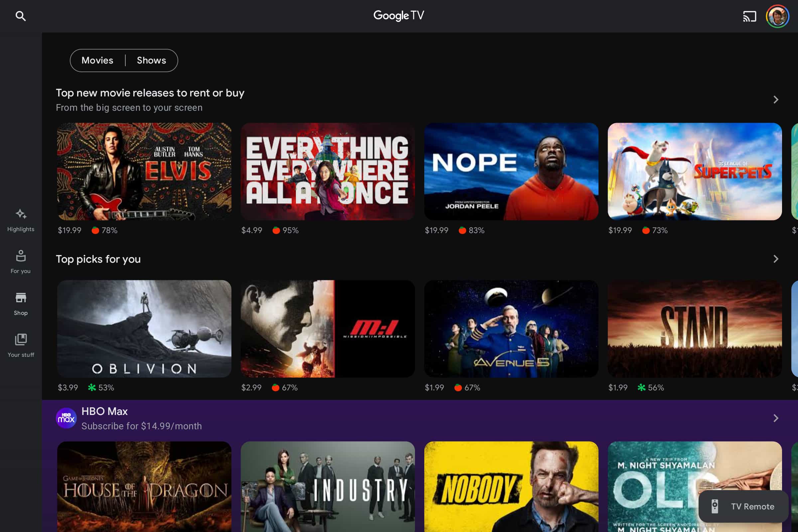
Task: Switch to the Shows filter
Action: (x=151, y=61)
